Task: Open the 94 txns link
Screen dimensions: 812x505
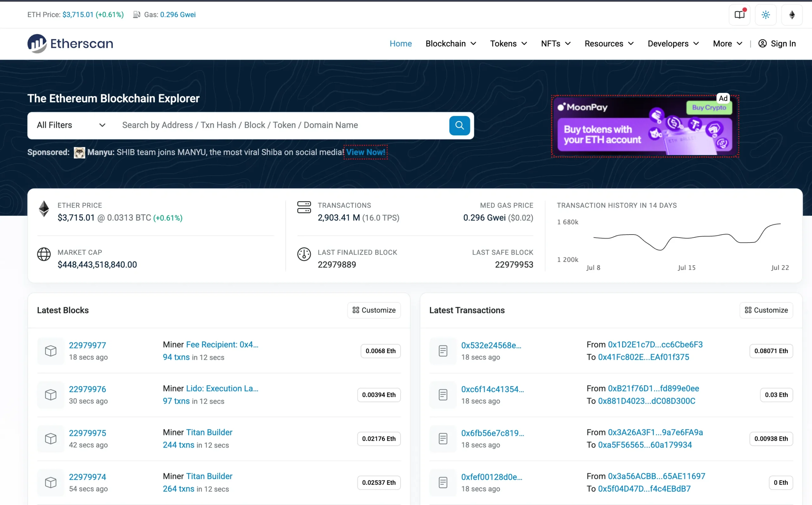Action: pyautogui.click(x=176, y=357)
